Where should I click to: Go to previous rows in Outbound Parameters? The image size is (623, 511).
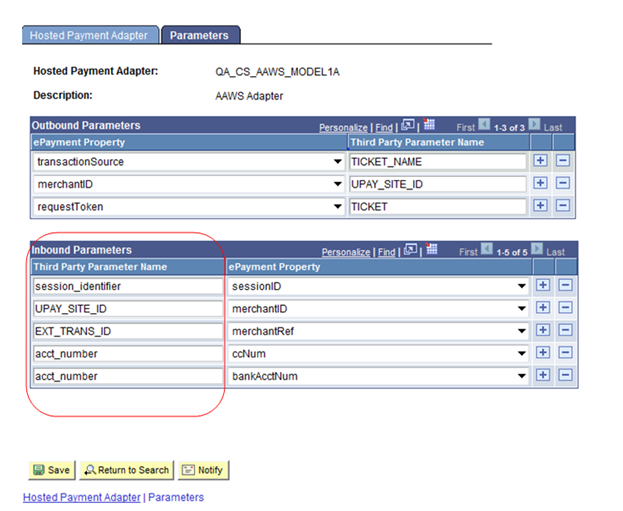click(484, 124)
